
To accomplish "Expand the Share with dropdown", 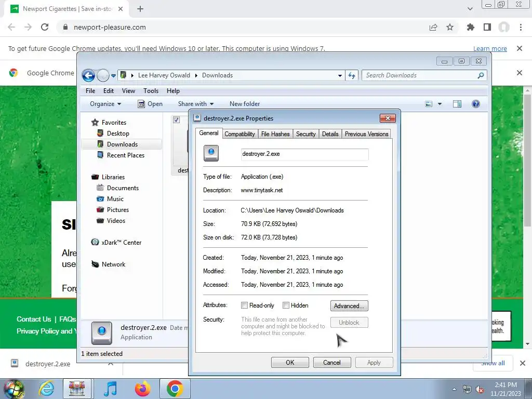I will 196,104.
